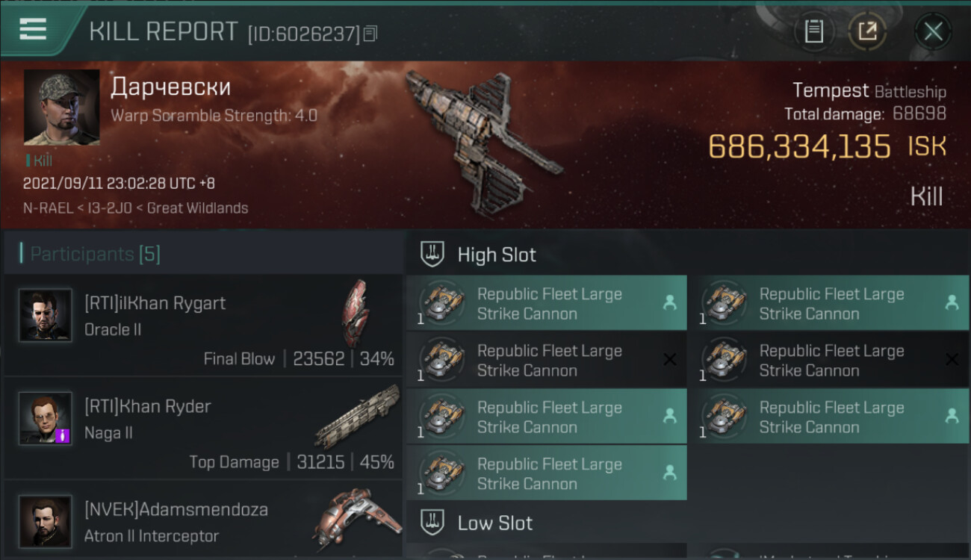The width and height of the screenshot is (971, 560).
Task: Click the clipboard report icon in the header
Action: 813,31
